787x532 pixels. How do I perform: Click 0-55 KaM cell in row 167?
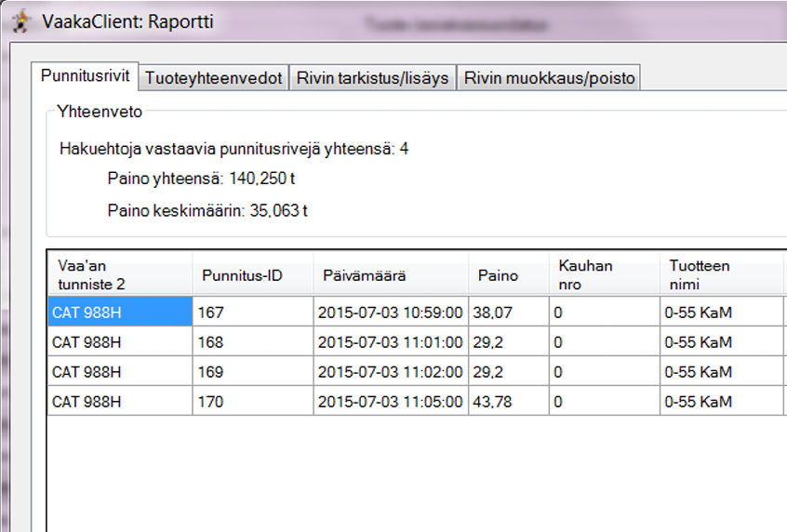click(x=722, y=312)
